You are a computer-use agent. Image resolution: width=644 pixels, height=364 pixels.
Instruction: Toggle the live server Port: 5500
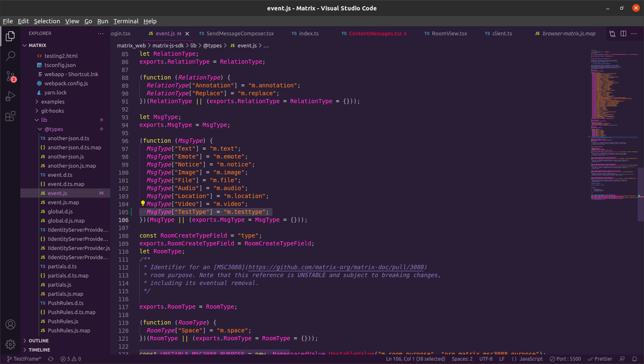click(565, 359)
